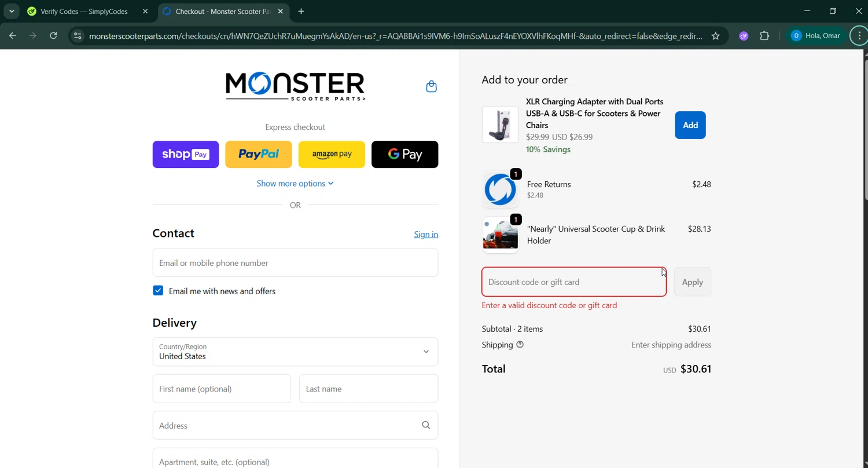Image resolution: width=868 pixels, height=468 pixels.
Task: Click the "$2.48" Free Returns price on right
Action: click(702, 184)
